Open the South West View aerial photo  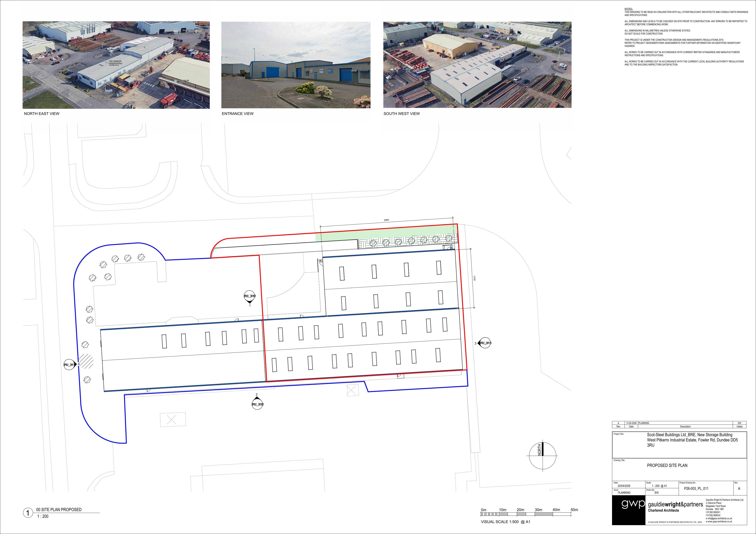pyautogui.click(x=477, y=65)
